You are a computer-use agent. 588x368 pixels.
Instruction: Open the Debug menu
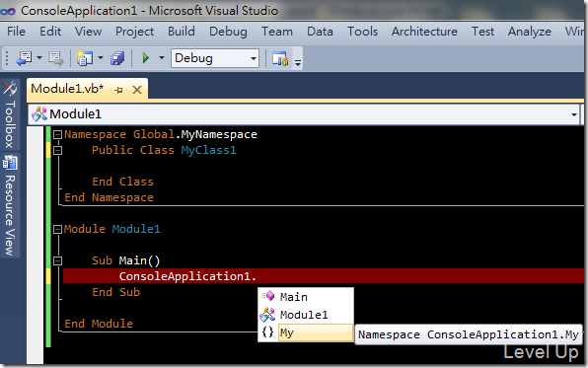[228, 32]
